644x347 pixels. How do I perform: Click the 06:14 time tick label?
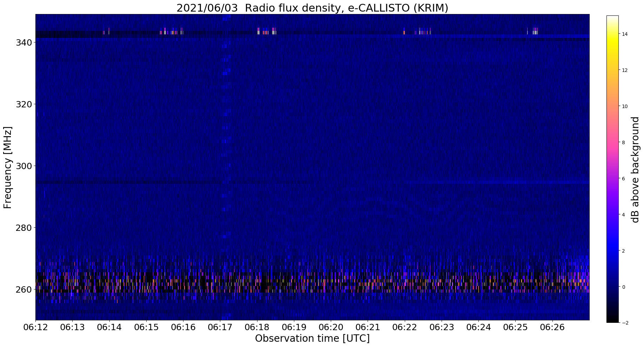(109, 327)
